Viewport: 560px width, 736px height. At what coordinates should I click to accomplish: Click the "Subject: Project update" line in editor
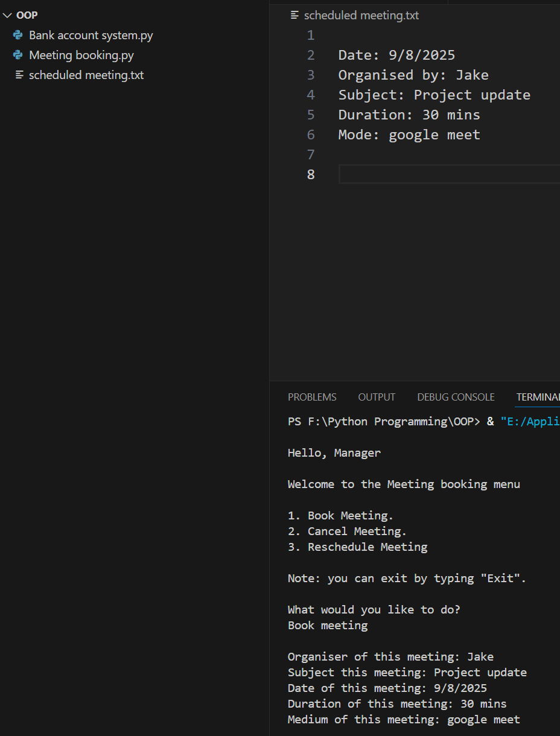(434, 95)
